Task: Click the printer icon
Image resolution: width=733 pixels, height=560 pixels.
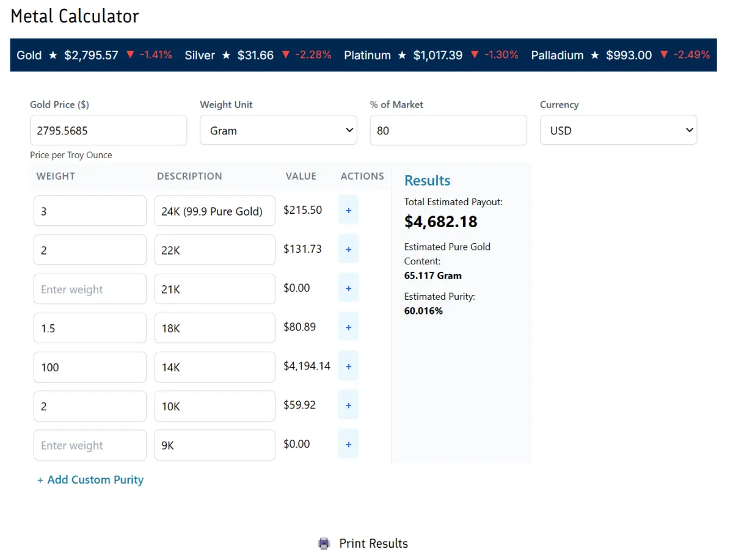Action: pos(324,544)
